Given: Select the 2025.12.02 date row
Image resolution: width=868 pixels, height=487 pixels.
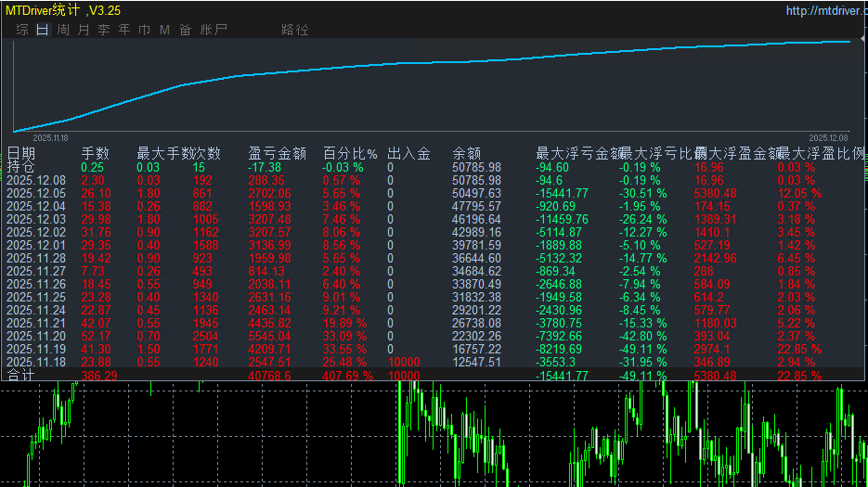Looking at the screenshot, I should click(x=36, y=233).
